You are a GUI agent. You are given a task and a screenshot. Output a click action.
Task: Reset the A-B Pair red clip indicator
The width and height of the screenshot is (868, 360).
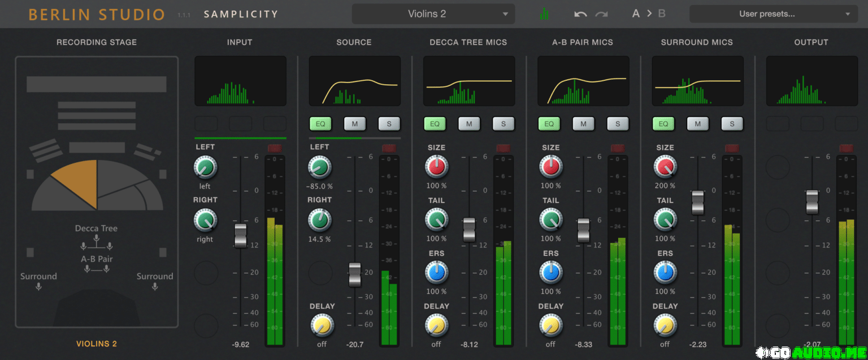pyautogui.click(x=618, y=148)
